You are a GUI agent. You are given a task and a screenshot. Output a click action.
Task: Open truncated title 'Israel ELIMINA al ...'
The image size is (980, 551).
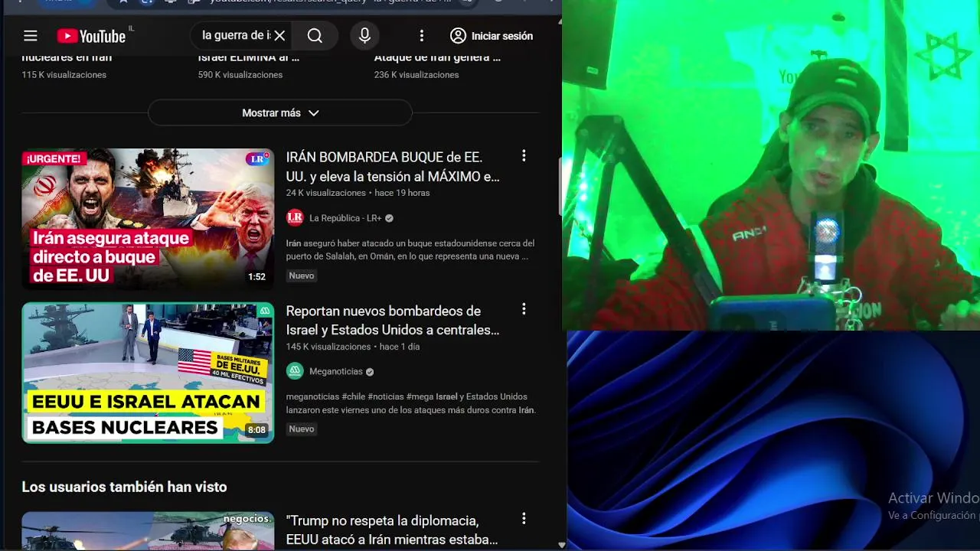[249, 57]
